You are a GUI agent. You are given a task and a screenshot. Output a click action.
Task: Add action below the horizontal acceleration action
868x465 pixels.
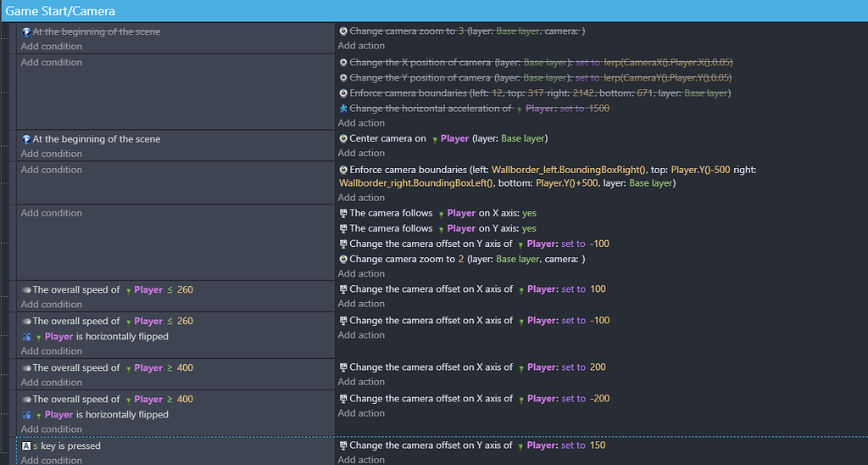tap(361, 123)
